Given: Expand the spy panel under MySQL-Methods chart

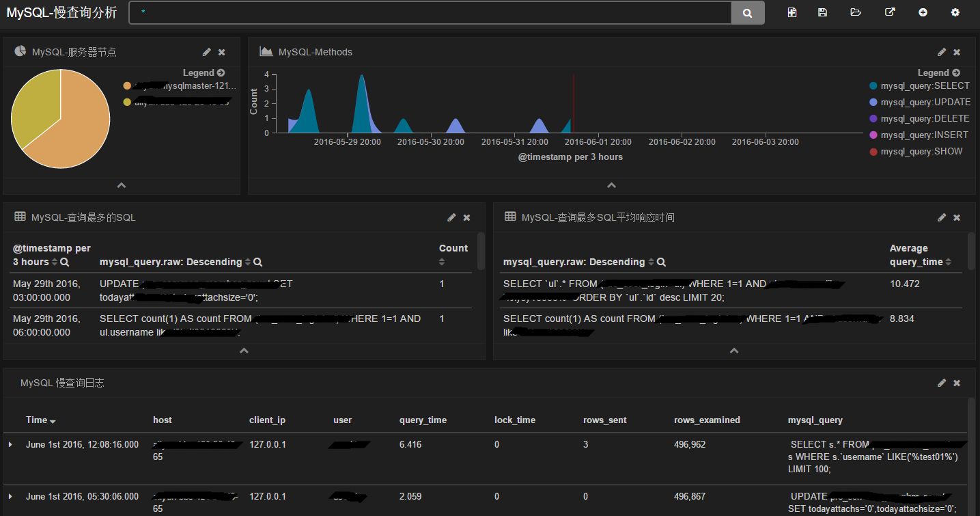Looking at the screenshot, I should point(612,185).
